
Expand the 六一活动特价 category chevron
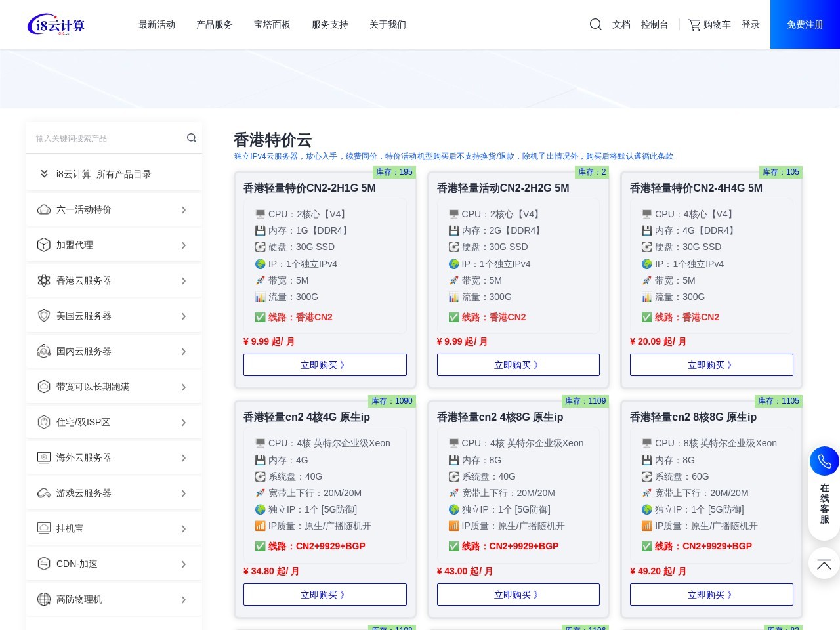click(184, 210)
